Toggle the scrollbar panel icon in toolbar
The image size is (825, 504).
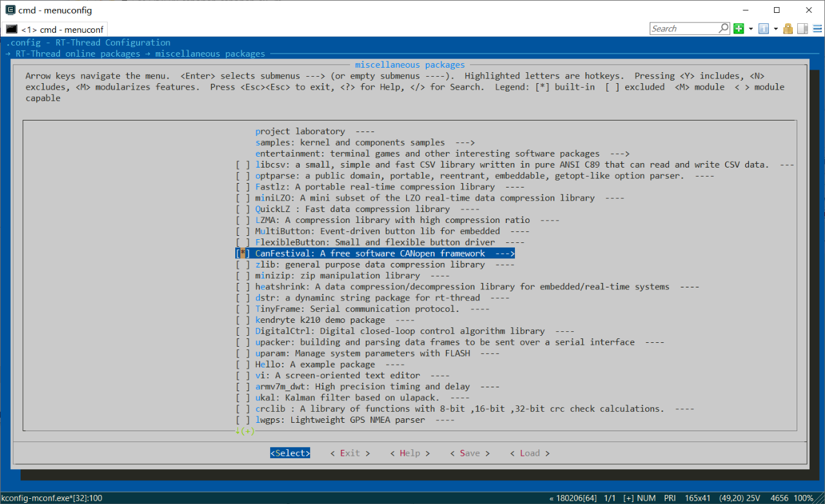pyautogui.click(x=802, y=28)
